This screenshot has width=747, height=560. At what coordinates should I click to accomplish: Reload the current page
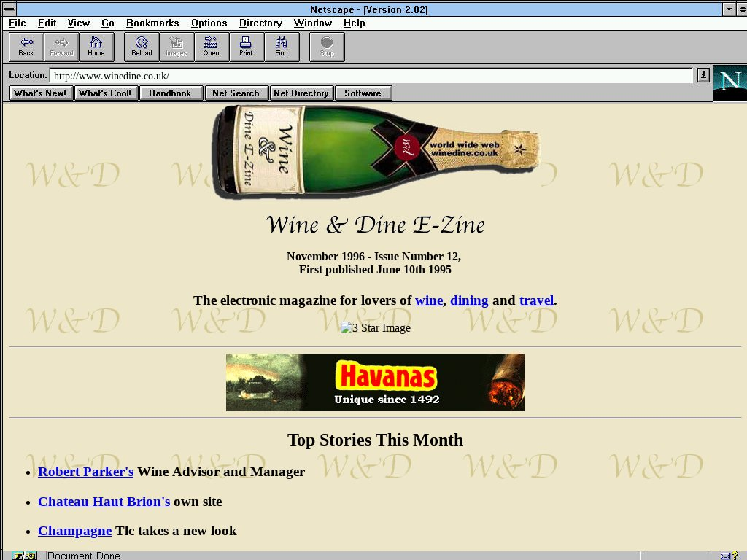pyautogui.click(x=142, y=47)
